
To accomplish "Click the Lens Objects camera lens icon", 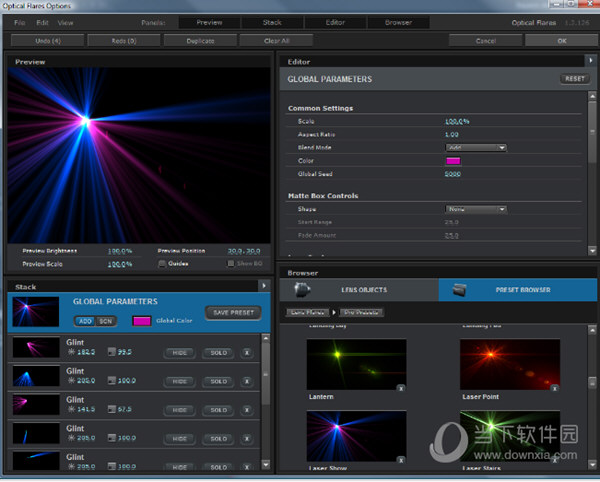I will (302, 290).
